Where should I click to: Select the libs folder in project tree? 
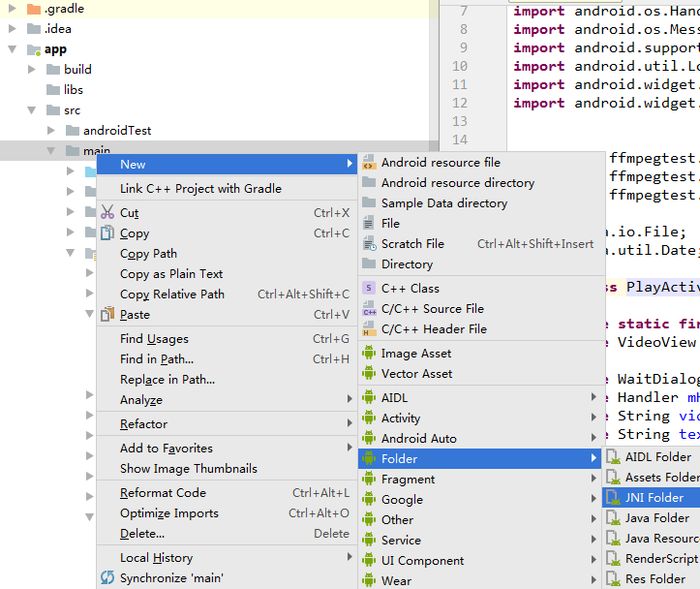pyautogui.click(x=73, y=90)
